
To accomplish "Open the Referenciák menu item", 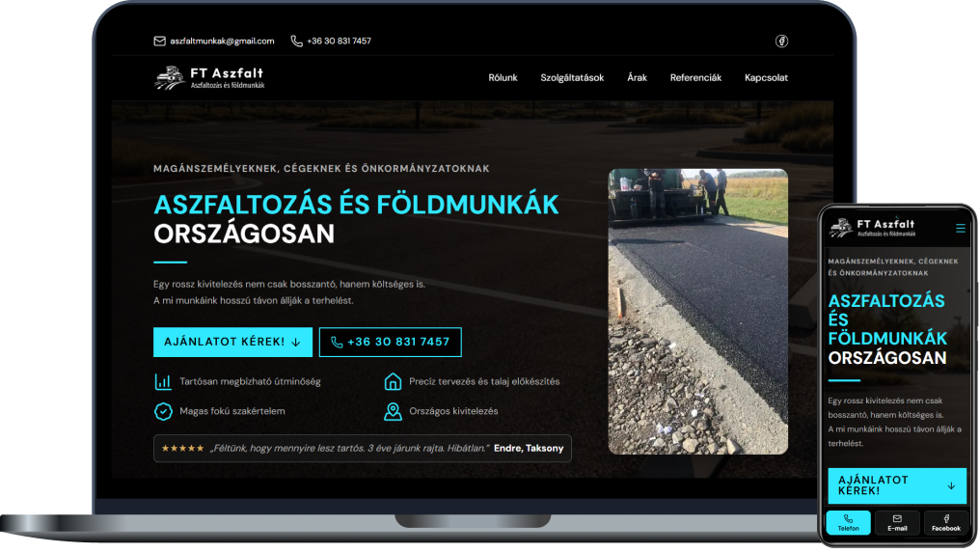I will click(695, 77).
